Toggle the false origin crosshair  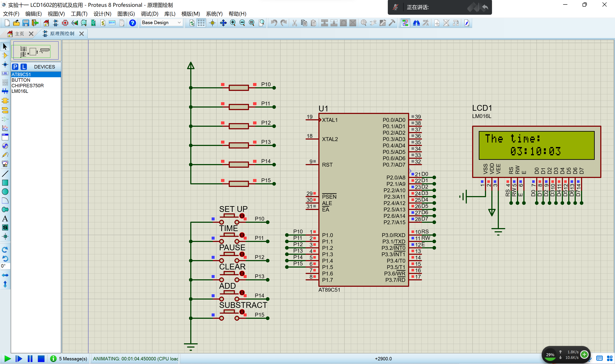(x=212, y=23)
